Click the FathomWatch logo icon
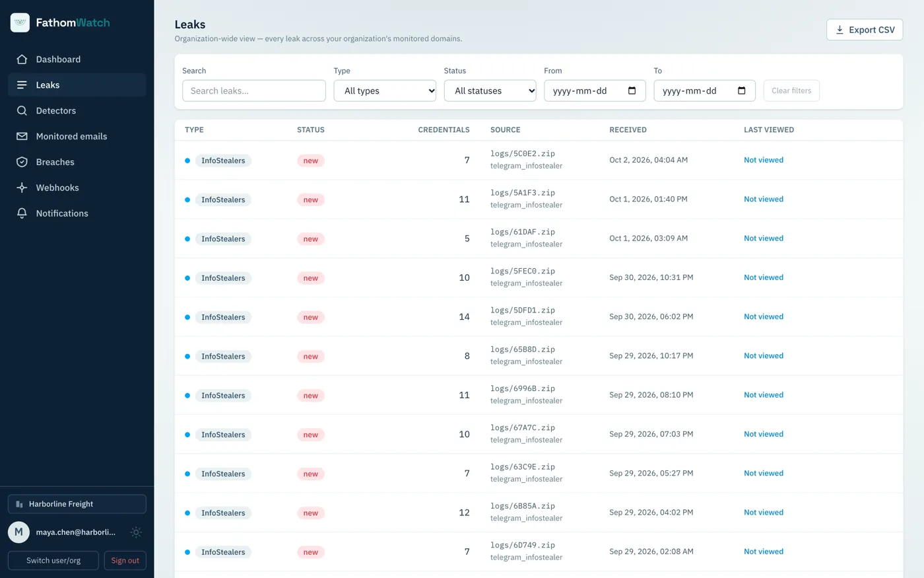This screenshot has height=578, width=924. point(20,22)
